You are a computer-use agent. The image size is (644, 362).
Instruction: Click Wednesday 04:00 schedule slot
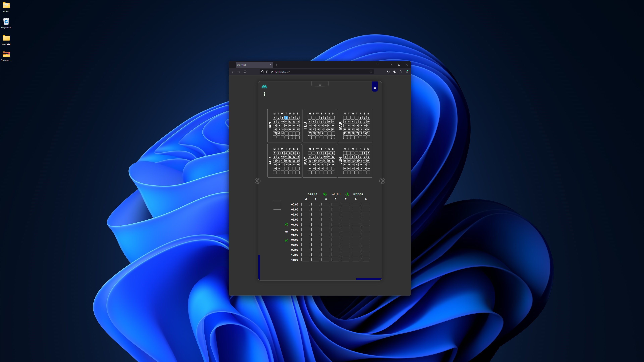click(x=326, y=224)
